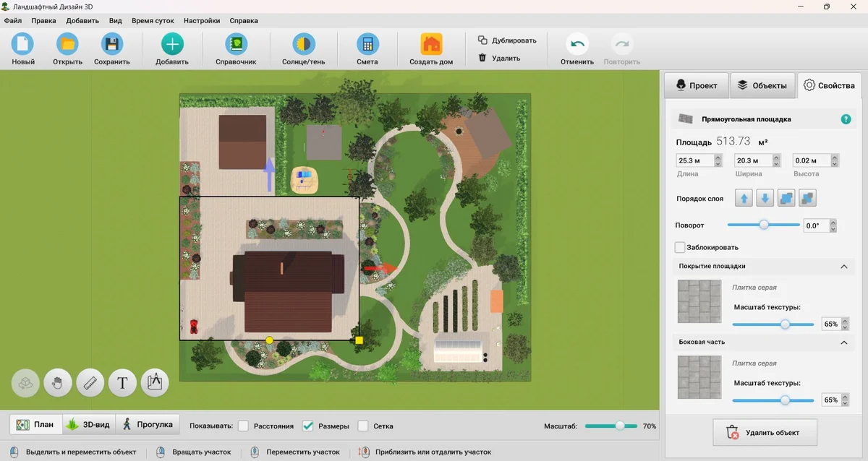Click the Создать дом house icon
Screen dimensions: 868x461
coord(431,45)
